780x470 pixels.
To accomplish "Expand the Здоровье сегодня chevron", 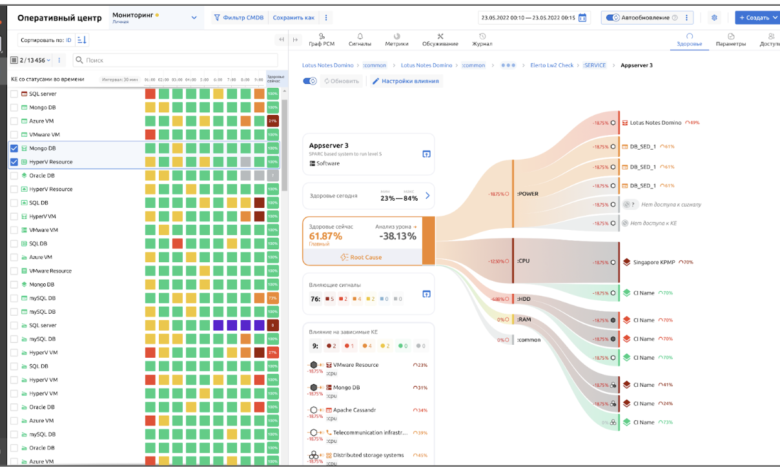I will coord(427,195).
